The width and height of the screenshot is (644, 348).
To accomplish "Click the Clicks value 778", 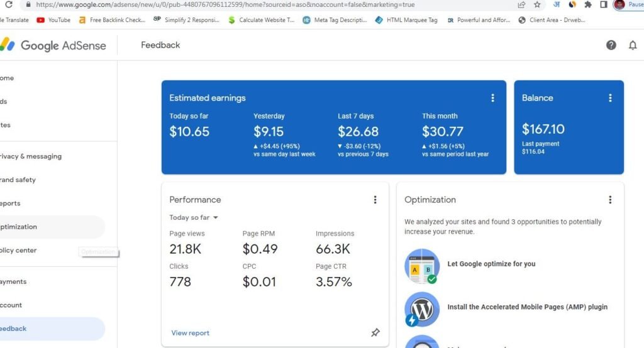I will pyautogui.click(x=180, y=282).
